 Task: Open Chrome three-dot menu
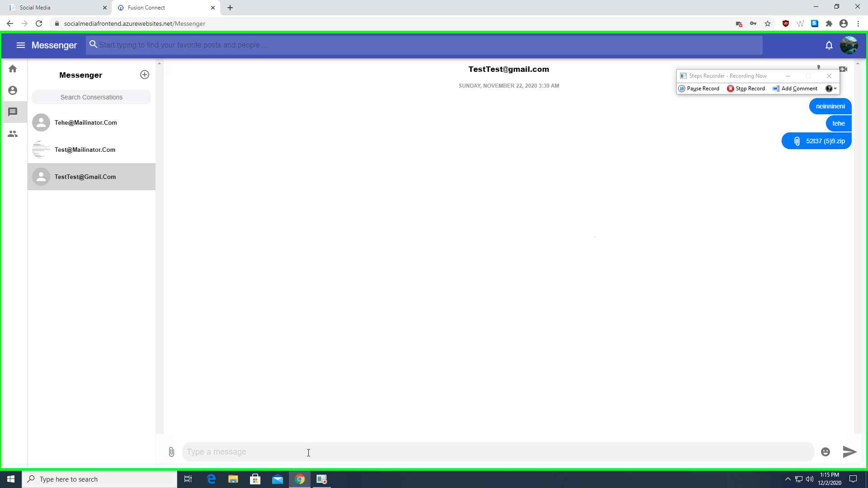pos(858,23)
